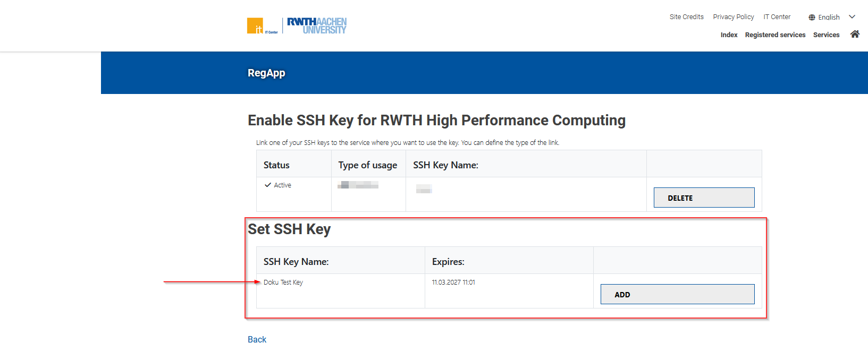Click the expiry date 11.03.2027 11:01
Viewport: 868px width, 343px height.
coord(453,282)
